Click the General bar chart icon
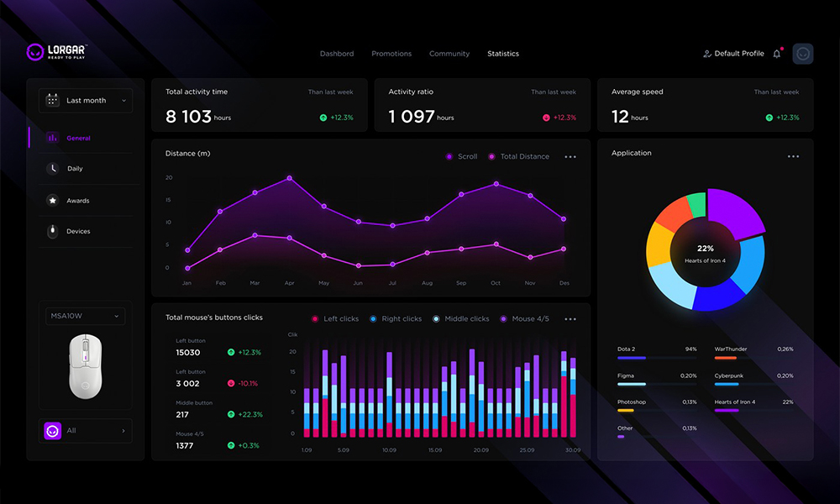This screenshot has width=840, height=504. 52,138
